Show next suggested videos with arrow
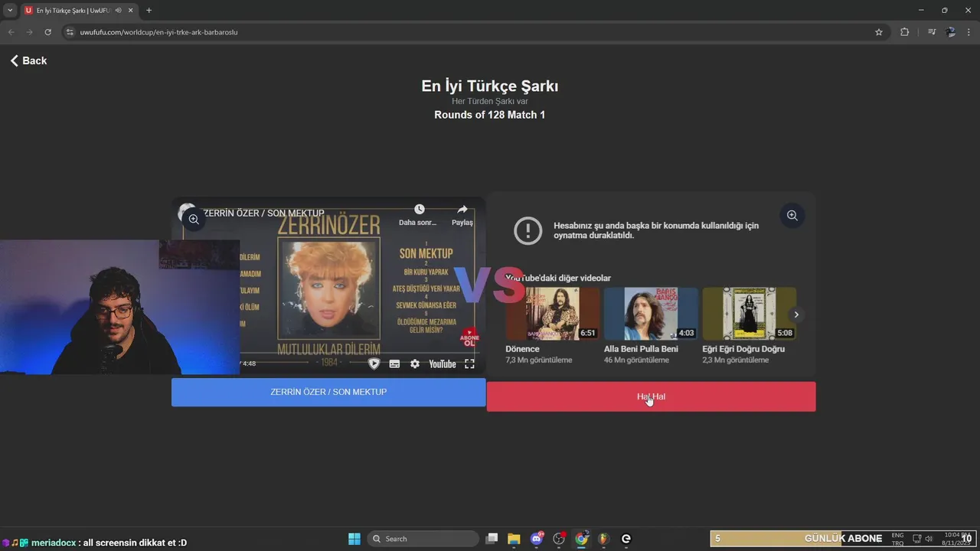Screen dimensions: 980x551 coord(796,315)
